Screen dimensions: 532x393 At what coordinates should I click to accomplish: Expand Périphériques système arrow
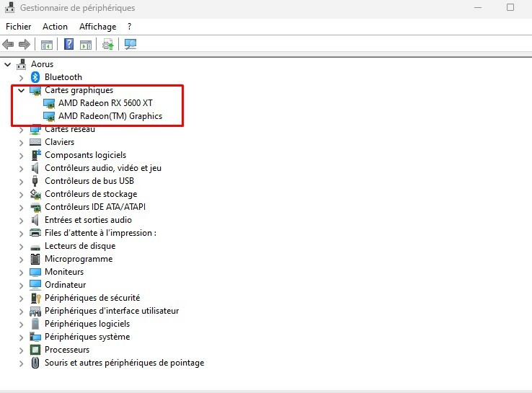click(22, 337)
